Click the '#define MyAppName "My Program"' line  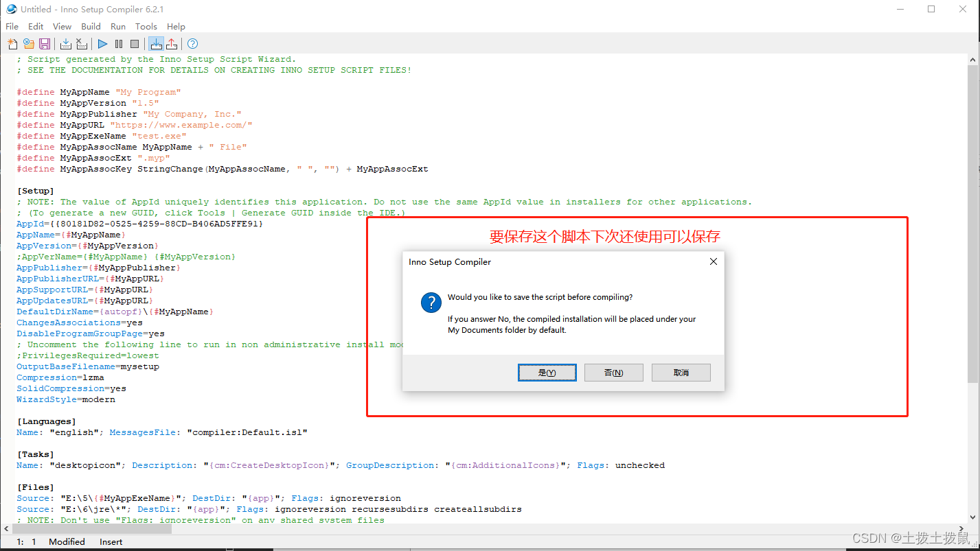point(99,92)
